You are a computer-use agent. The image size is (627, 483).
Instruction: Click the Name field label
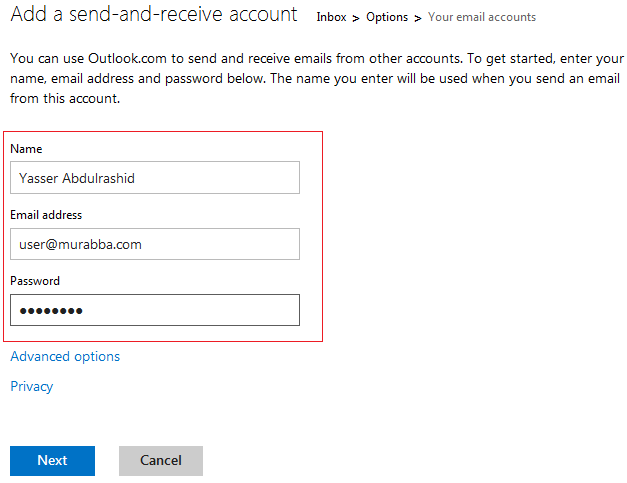pyautogui.click(x=26, y=149)
